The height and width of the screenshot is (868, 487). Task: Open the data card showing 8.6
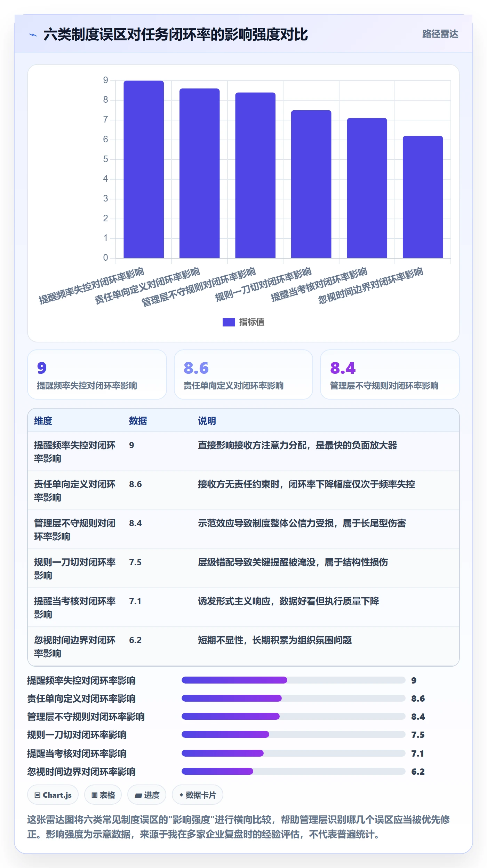tap(243, 374)
